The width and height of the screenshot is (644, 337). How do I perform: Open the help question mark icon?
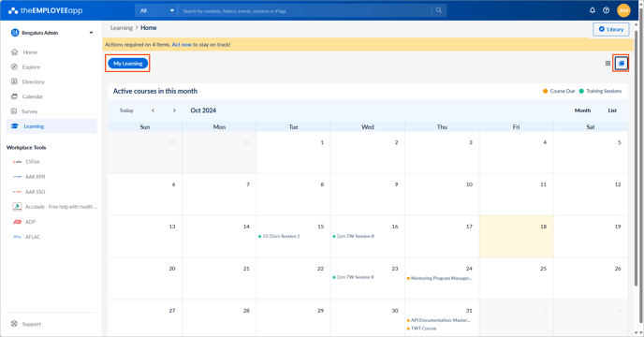[x=607, y=10]
